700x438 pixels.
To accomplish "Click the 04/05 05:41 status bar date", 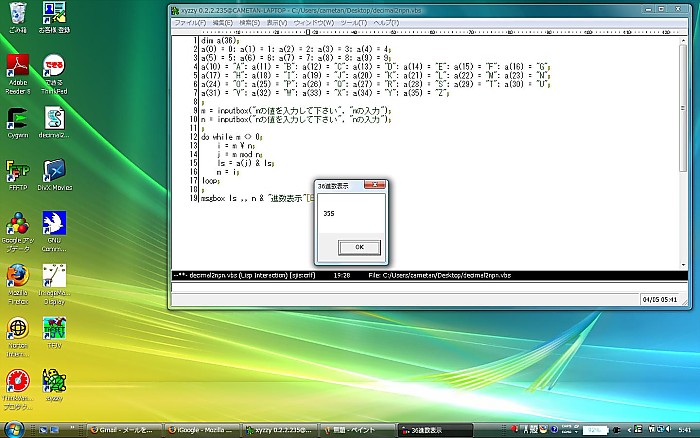I will click(660, 300).
